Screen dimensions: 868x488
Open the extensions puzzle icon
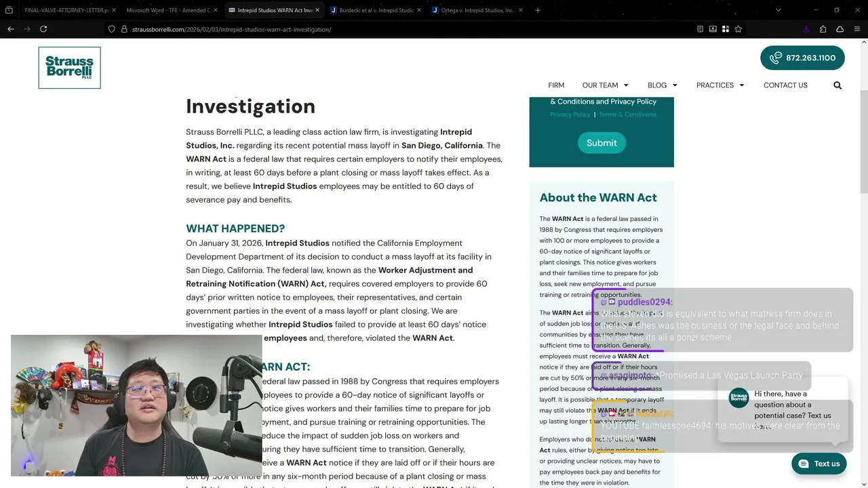823,29
